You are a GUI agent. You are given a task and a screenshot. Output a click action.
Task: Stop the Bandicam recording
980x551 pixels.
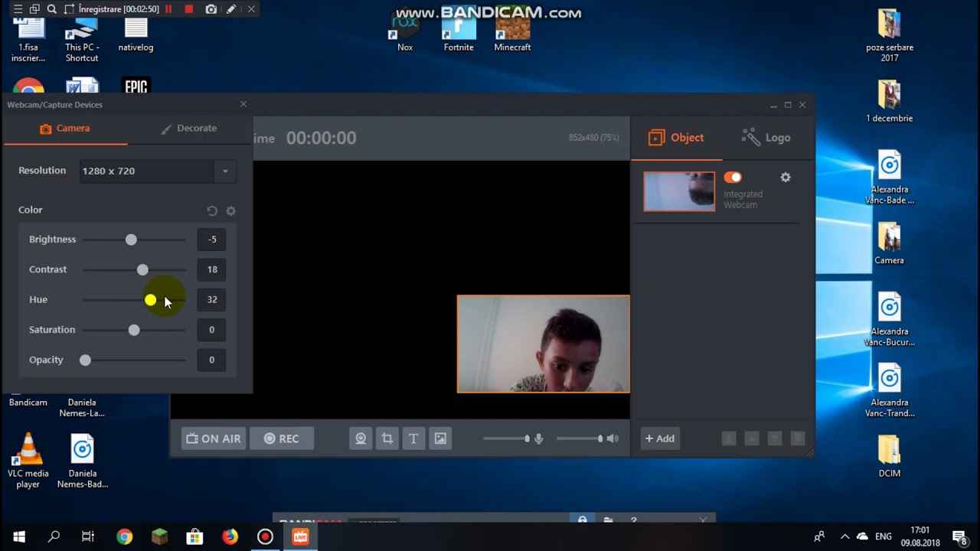coord(189,9)
